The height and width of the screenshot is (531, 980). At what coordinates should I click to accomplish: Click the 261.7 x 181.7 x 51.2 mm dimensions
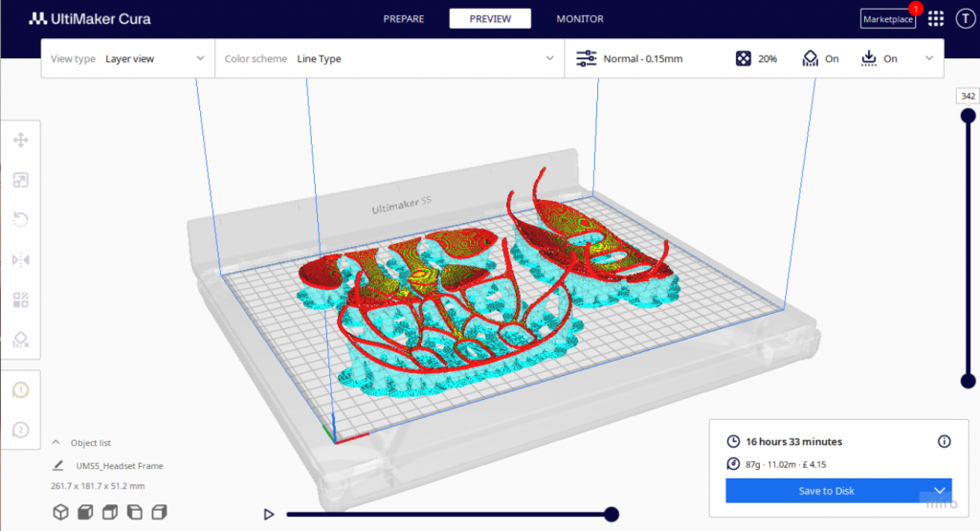click(x=98, y=485)
